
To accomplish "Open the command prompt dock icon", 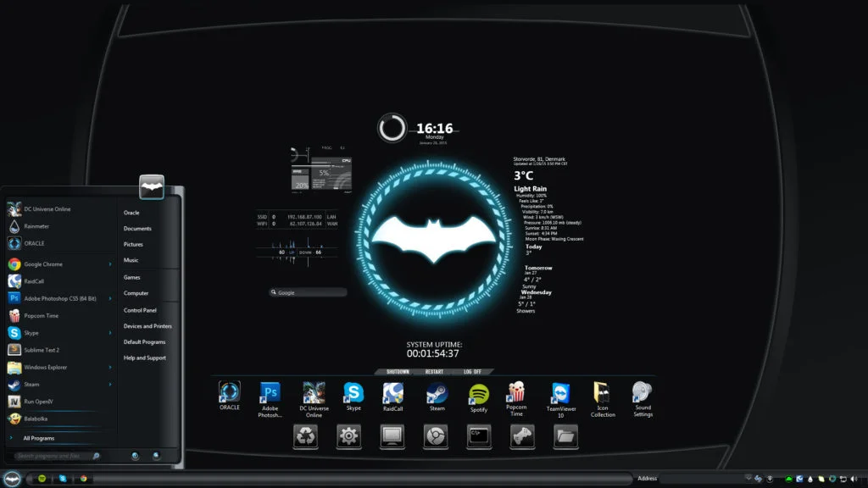I will point(479,436).
